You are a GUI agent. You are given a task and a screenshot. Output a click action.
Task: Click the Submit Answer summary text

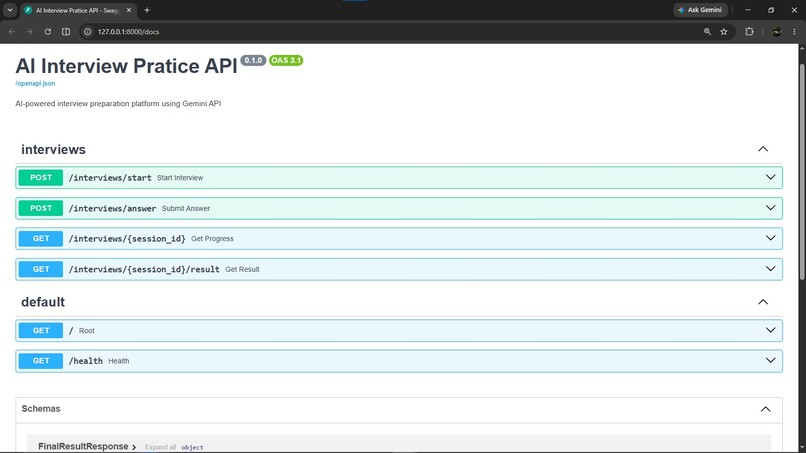click(186, 208)
